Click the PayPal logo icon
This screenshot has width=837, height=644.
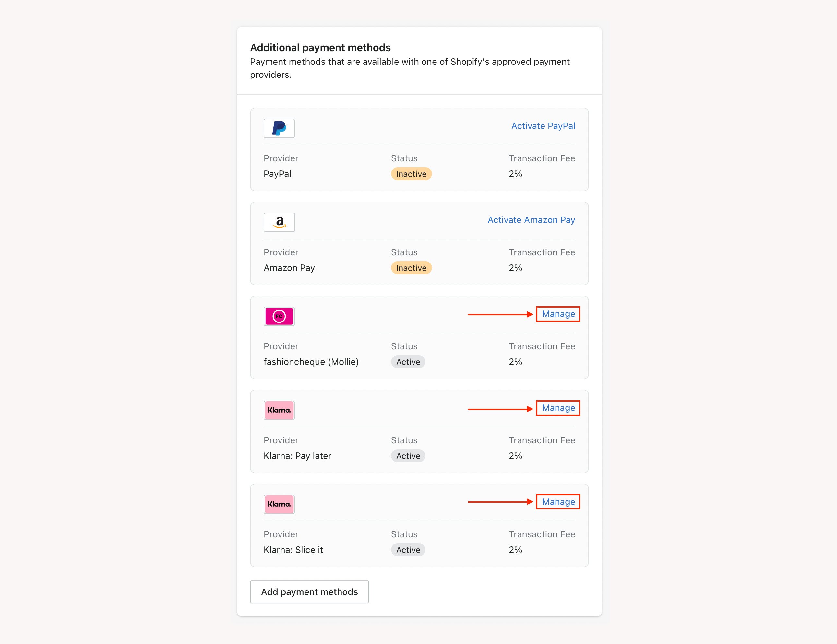279,128
